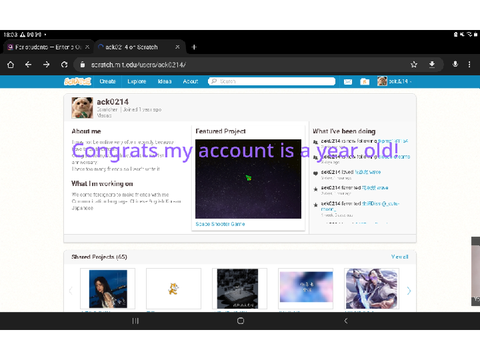Tap the microphone icon in the browser toolbar

455,64
